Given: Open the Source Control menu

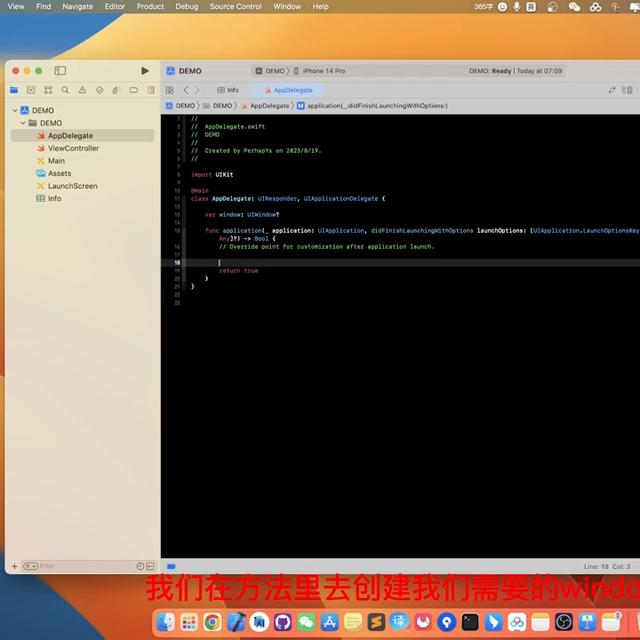Looking at the screenshot, I should pyautogui.click(x=236, y=7).
